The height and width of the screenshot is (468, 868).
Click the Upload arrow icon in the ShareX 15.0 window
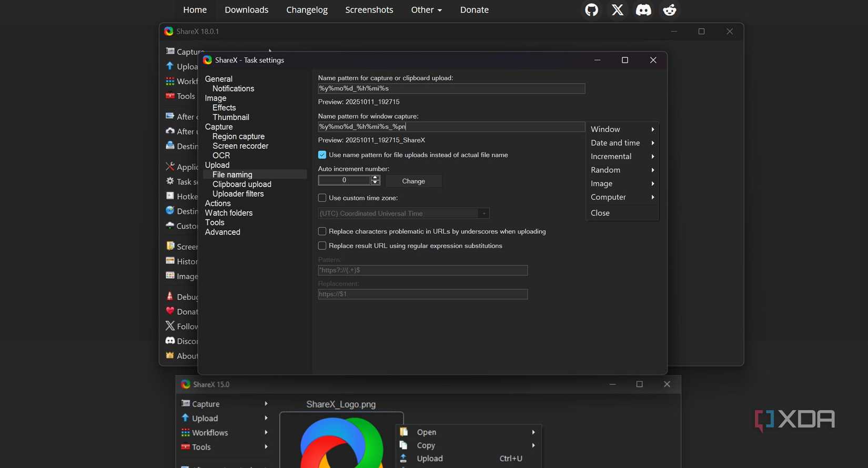click(186, 418)
